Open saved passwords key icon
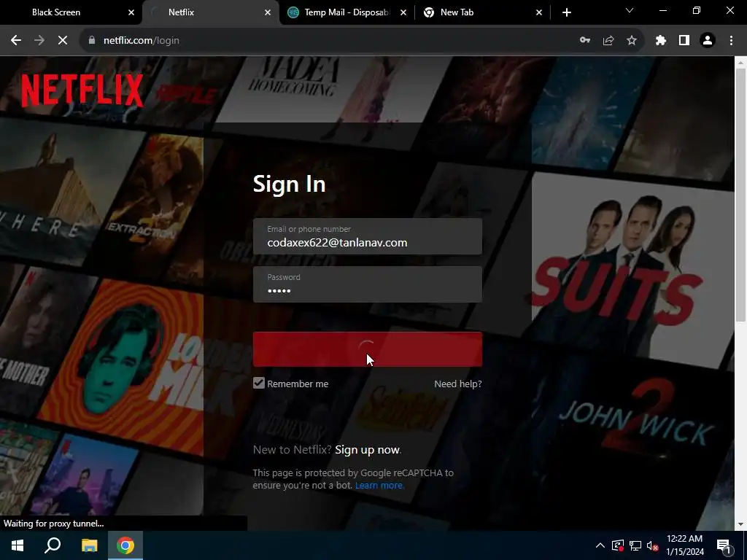The height and width of the screenshot is (560, 747). point(584,41)
